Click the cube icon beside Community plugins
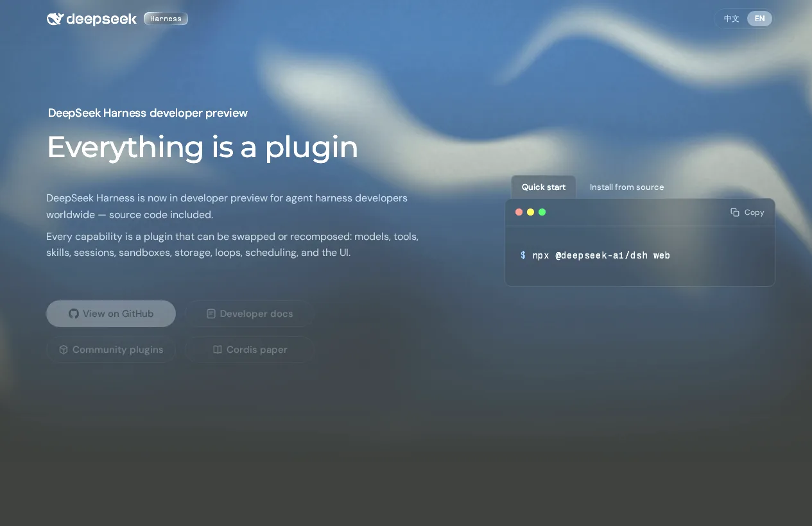The height and width of the screenshot is (526, 812). [x=64, y=350]
